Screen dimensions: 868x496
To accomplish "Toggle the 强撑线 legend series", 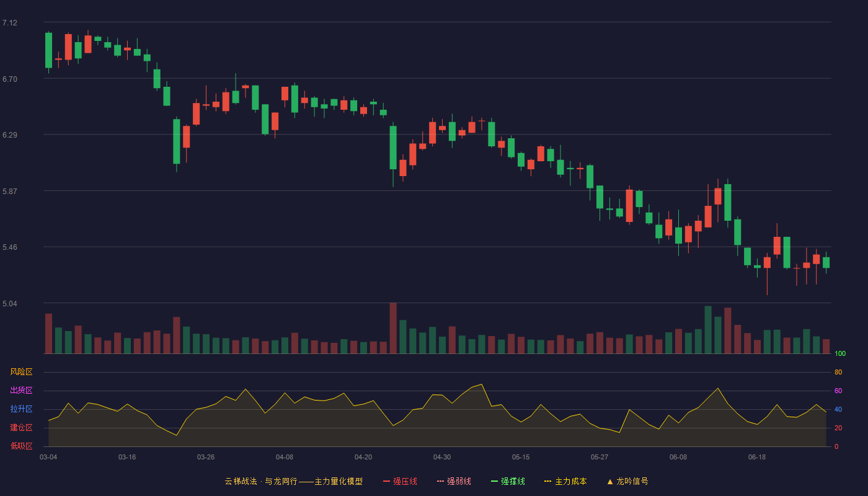I will pyautogui.click(x=508, y=481).
